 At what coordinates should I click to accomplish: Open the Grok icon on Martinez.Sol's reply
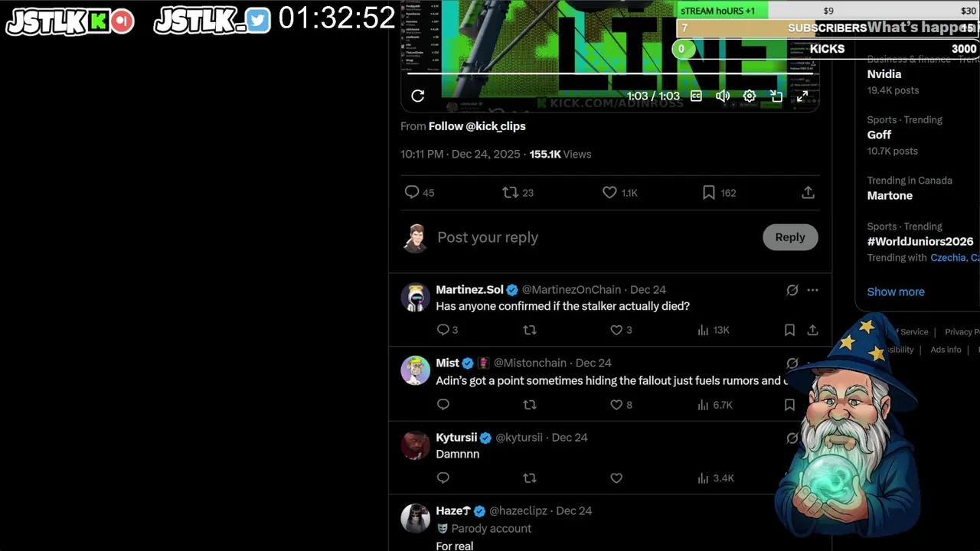pyautogui.click(x=792, y=290)
